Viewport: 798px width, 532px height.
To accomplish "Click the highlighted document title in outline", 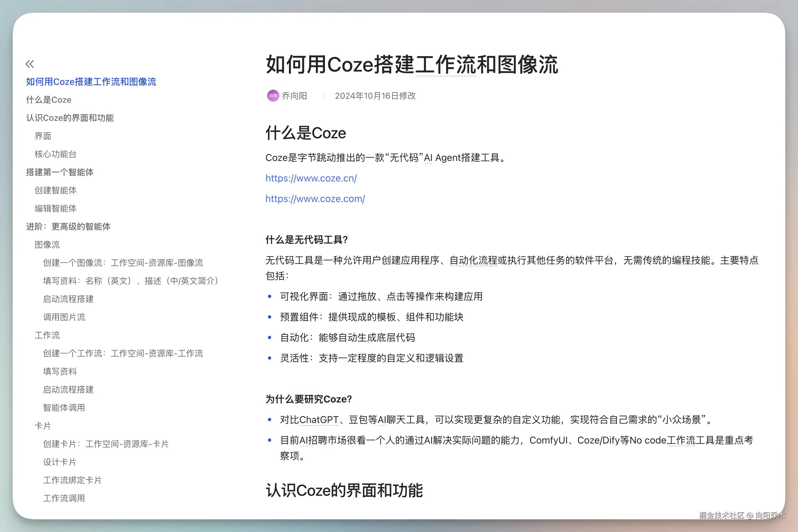I will pos(91,82).
